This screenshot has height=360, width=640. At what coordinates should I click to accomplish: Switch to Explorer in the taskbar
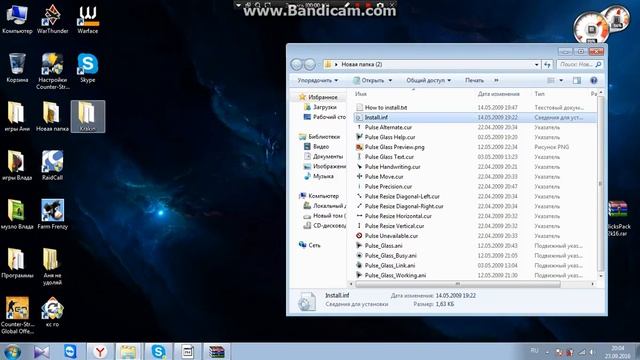pos(128,351)
